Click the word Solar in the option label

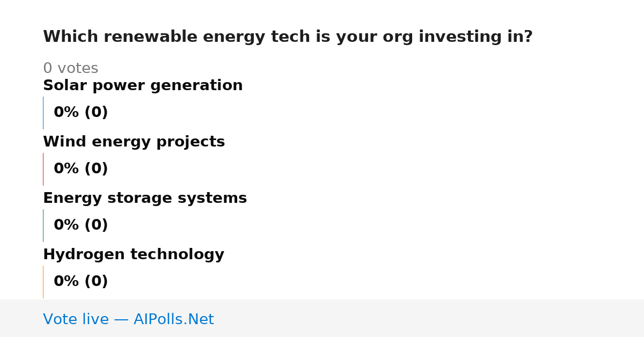pyautogui.click(x=62, y=85)
